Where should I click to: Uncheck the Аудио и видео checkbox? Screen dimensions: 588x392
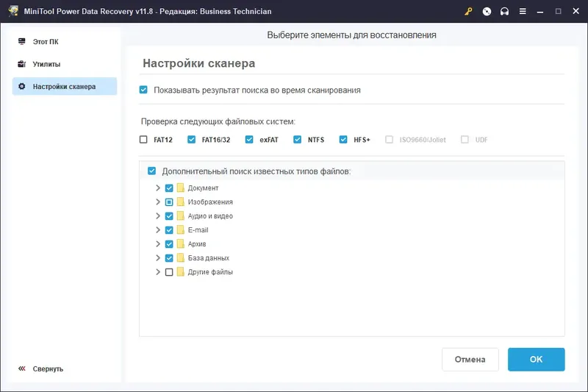tap(169, 216)
